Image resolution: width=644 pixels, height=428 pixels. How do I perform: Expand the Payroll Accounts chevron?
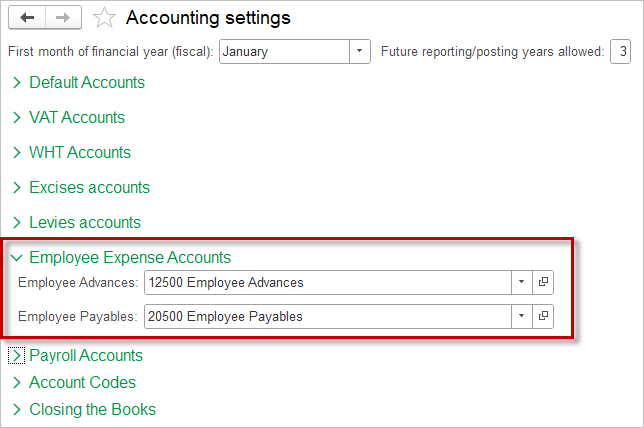coord(16,355)
